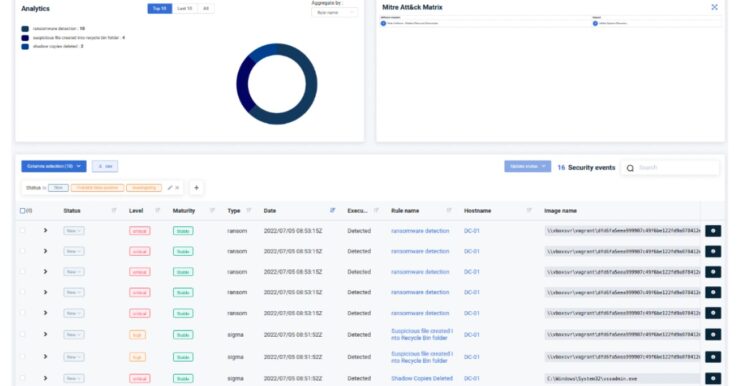Open eye icon of second Suspicious file row
This screenshot has height=386, width=738.
click(713, 357)
